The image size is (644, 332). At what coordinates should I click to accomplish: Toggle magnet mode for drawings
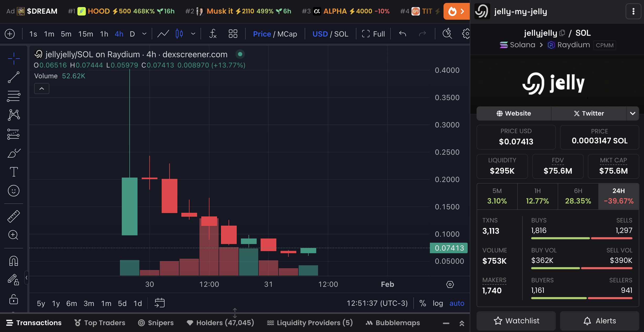pos(14,261)
